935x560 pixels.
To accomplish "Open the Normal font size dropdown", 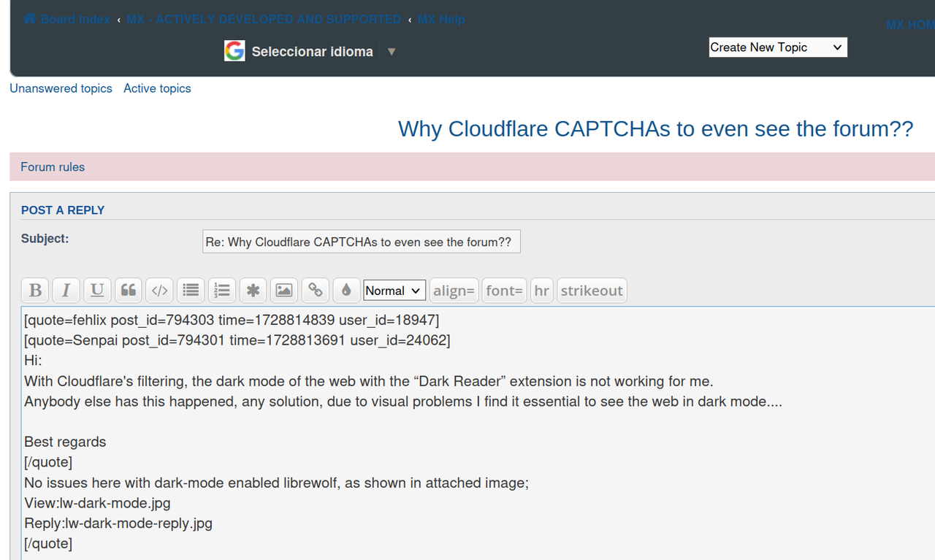I will 394,291.
